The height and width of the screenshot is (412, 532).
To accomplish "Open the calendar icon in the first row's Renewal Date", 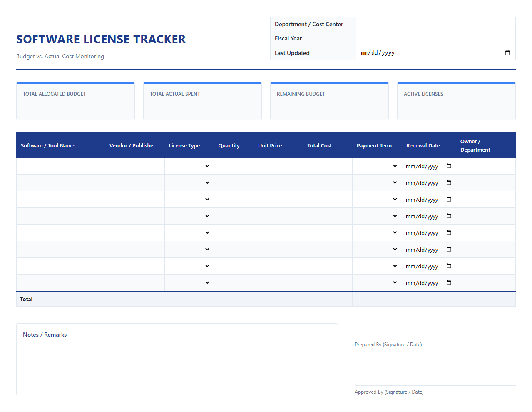I will [x=449, y=166].
